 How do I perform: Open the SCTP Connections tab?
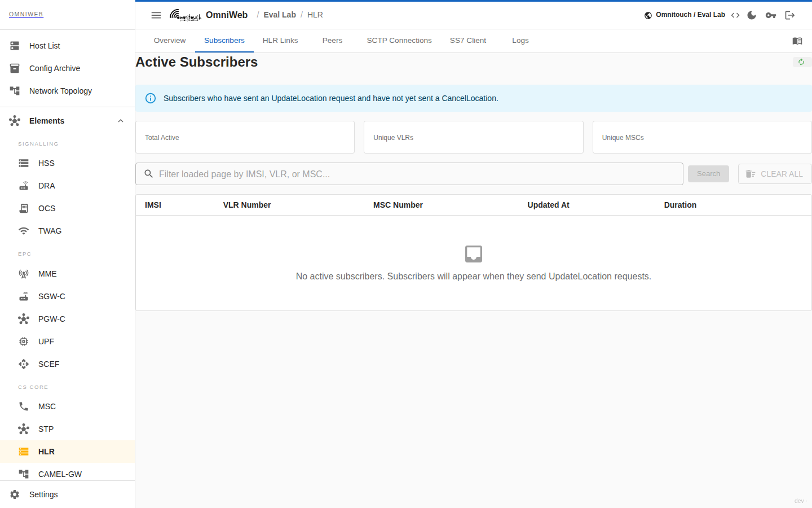tap(399, 41)
